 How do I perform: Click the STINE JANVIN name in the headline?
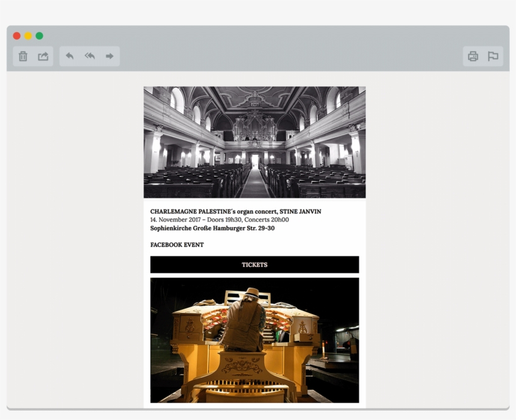click(x=300, y=212)
